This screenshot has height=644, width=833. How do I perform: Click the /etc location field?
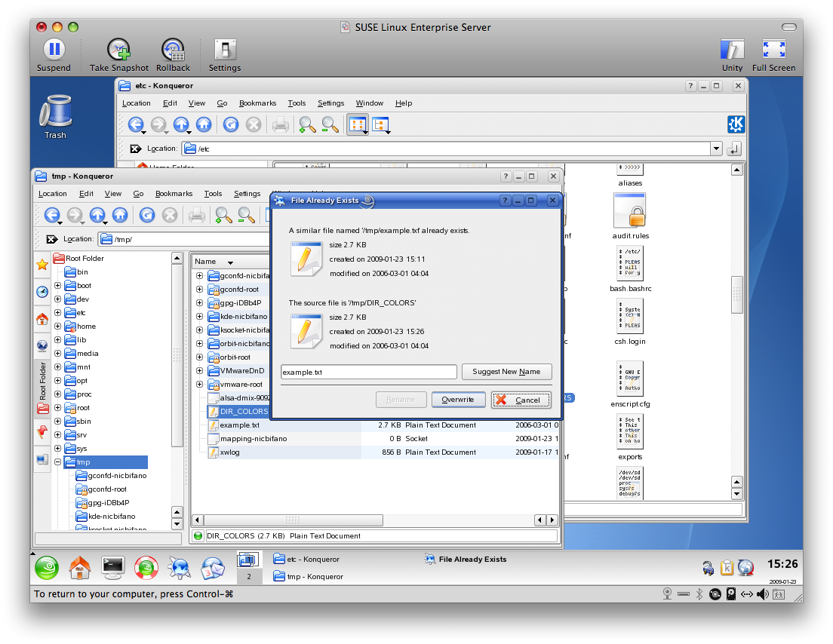pos(446,149)
